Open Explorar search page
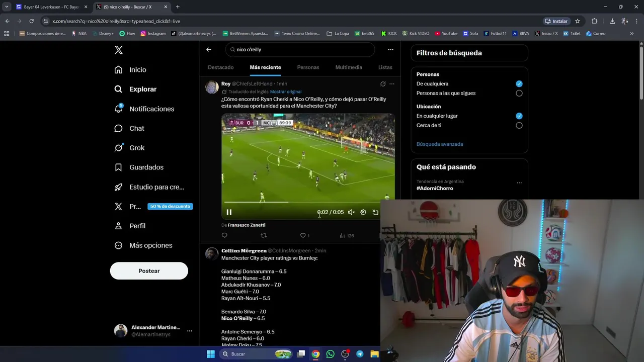Viewport: 644px width, 362px height. point(135,89)
